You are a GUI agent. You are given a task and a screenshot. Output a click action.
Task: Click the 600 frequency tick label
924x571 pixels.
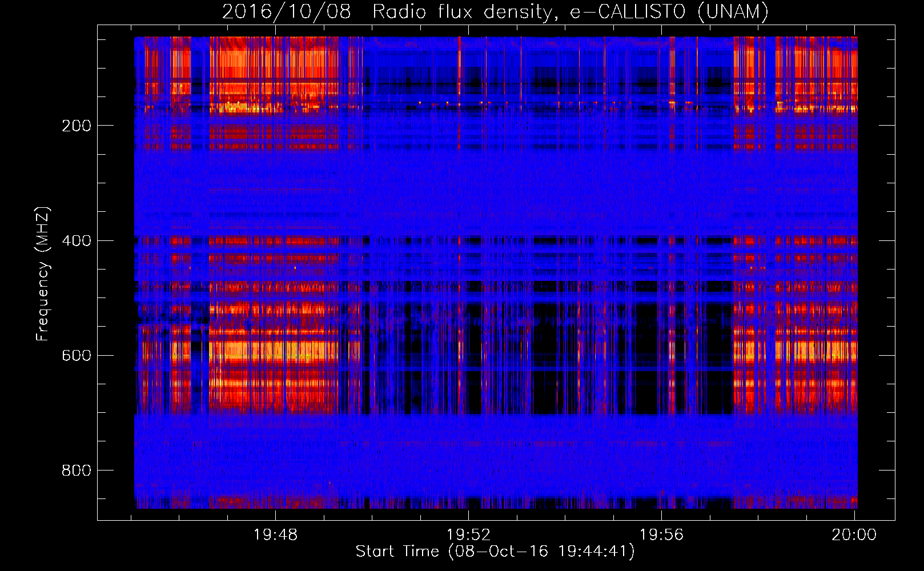(77, 355)
